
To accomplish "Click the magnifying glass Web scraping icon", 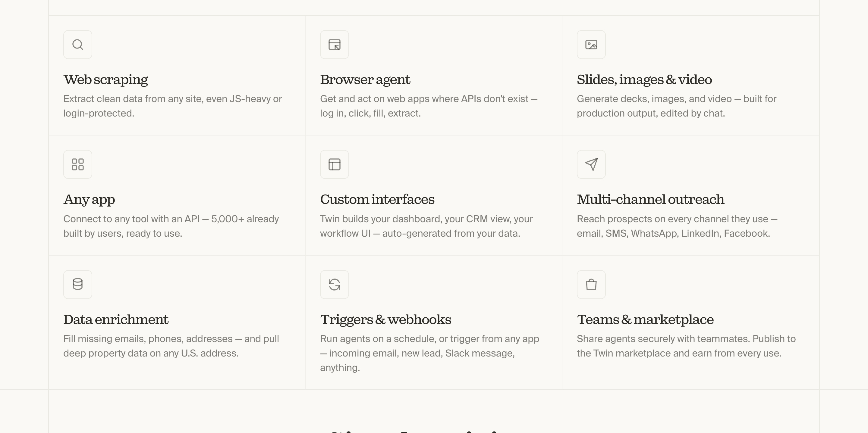I will [77, 45].
